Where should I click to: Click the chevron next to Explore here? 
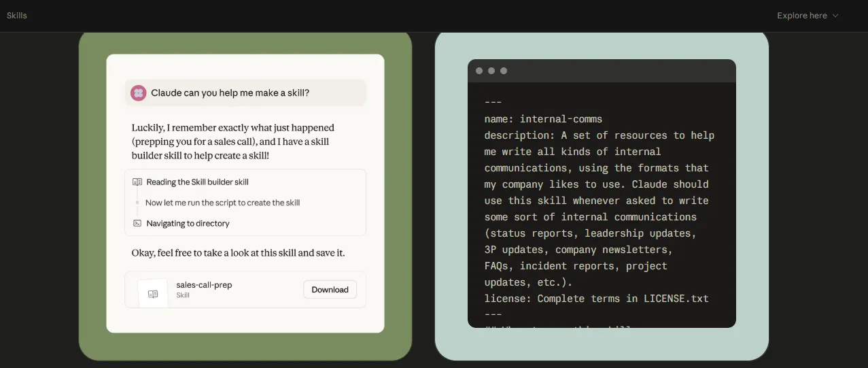[835, 16]
